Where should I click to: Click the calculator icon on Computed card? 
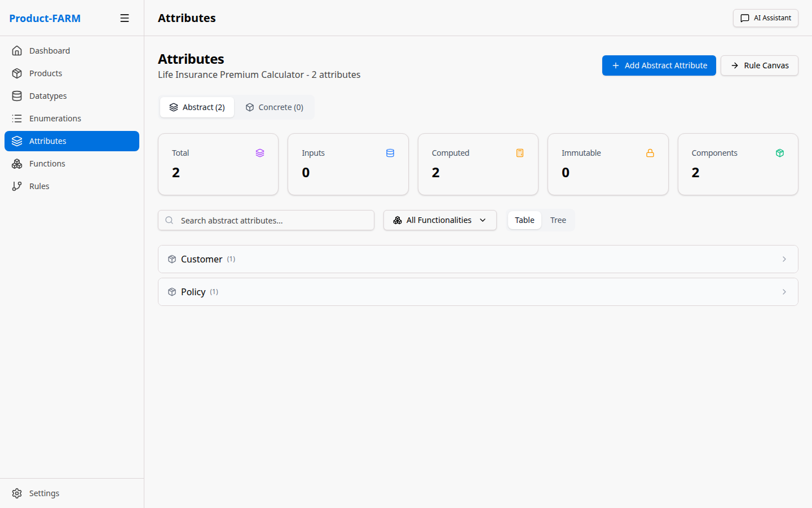click(520, 152)
